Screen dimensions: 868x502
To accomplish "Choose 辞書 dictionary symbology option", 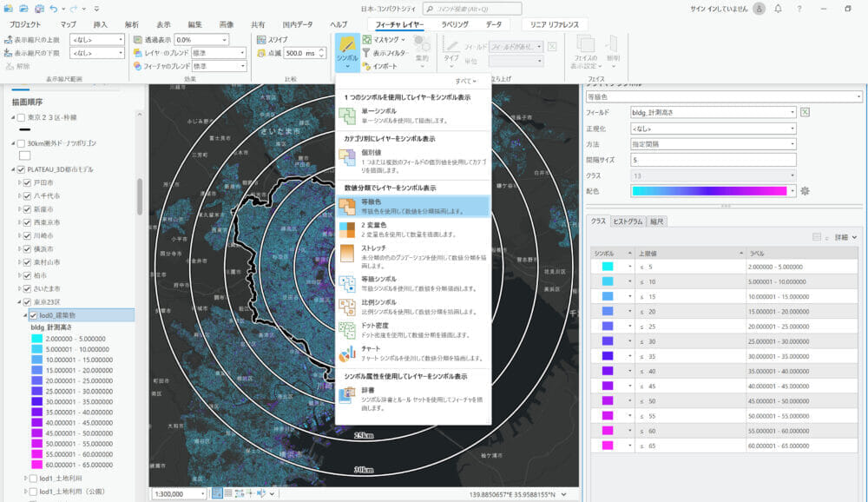I will click(x=413, y=399).
